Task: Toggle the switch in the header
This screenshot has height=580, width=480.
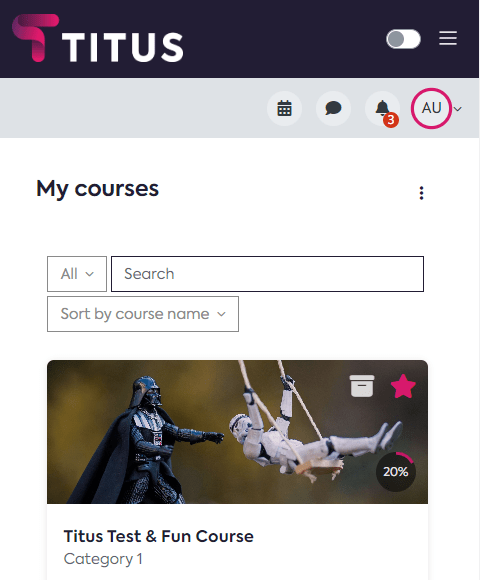Action: point(403,39)
